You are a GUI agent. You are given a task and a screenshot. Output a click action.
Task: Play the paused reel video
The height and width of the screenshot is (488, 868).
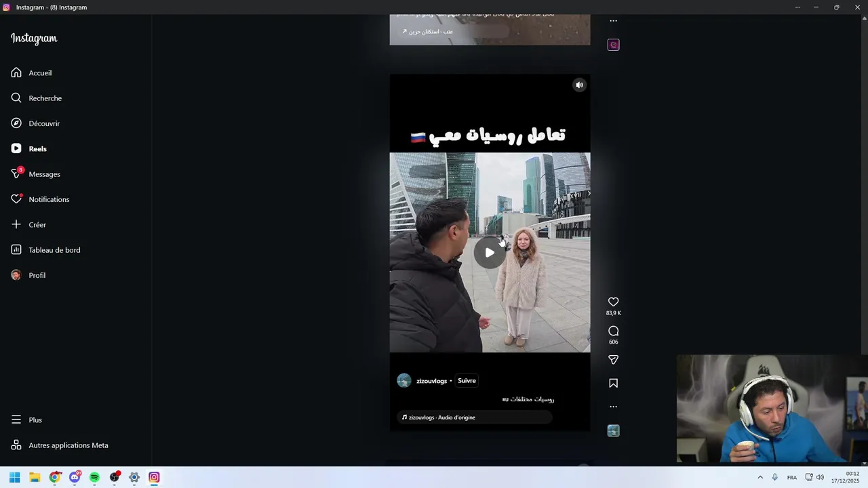coord(490,253)
